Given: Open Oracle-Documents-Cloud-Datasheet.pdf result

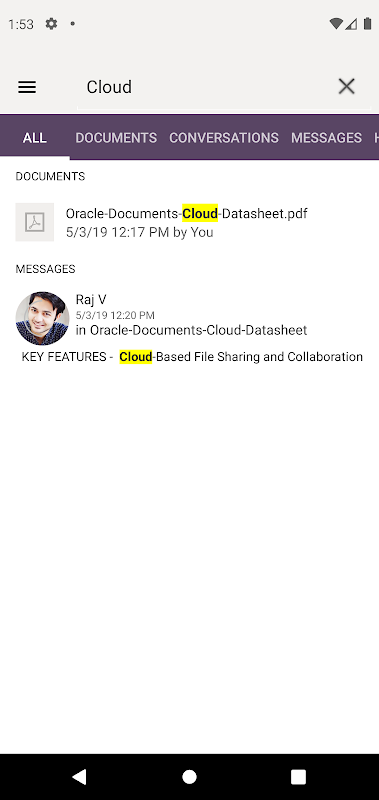Looking at the screenshot, I should 189,222.
